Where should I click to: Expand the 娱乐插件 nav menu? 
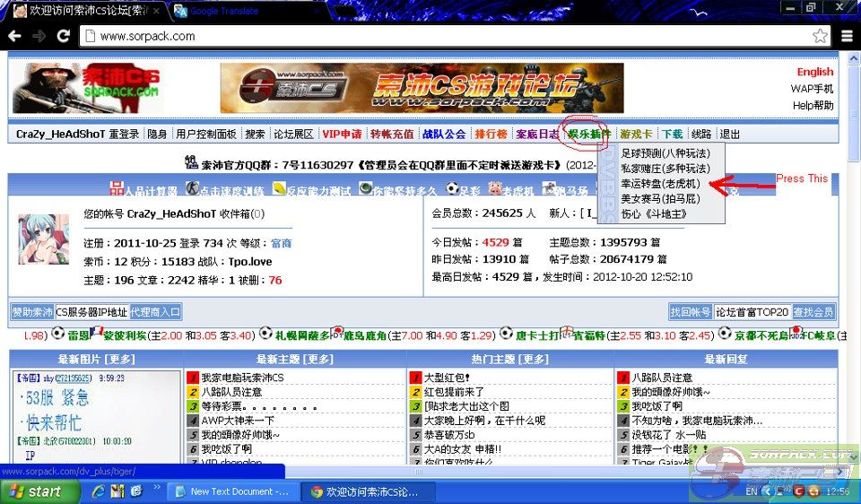pyautogui.click(x=588, y=134)
